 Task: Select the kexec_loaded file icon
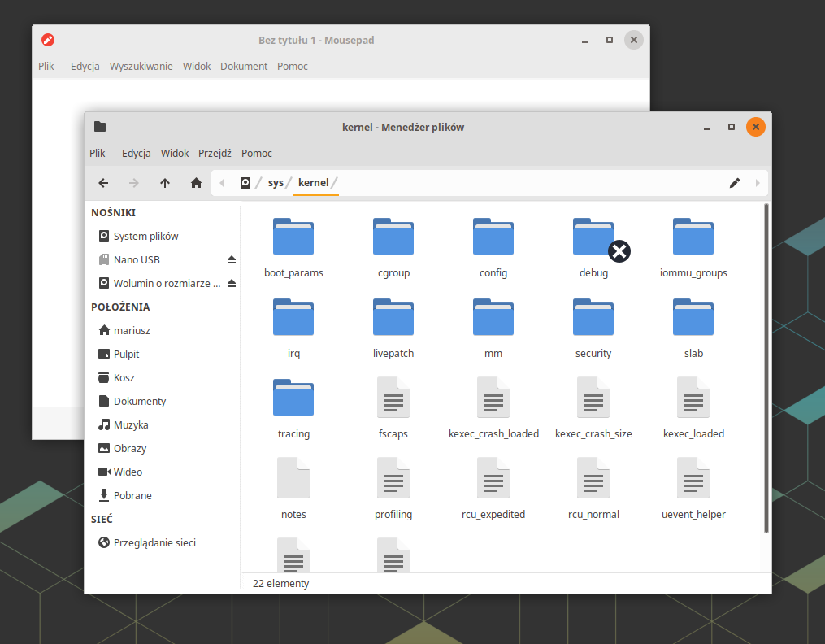[x=693, y=398]
